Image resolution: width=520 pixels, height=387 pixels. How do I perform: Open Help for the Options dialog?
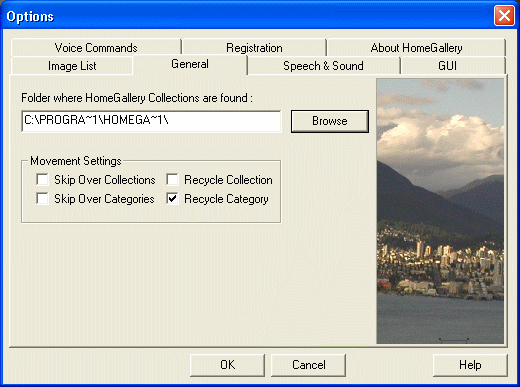point(470,365)
